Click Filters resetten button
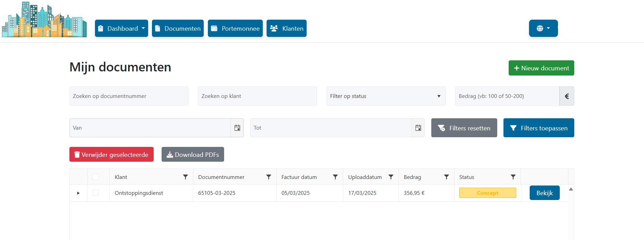The width and height of the screenshot is (644, 240). point(464,128)
